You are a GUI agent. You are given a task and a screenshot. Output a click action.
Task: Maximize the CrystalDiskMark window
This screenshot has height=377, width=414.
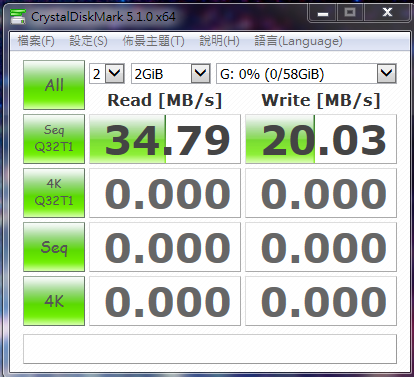coord(350,13)
